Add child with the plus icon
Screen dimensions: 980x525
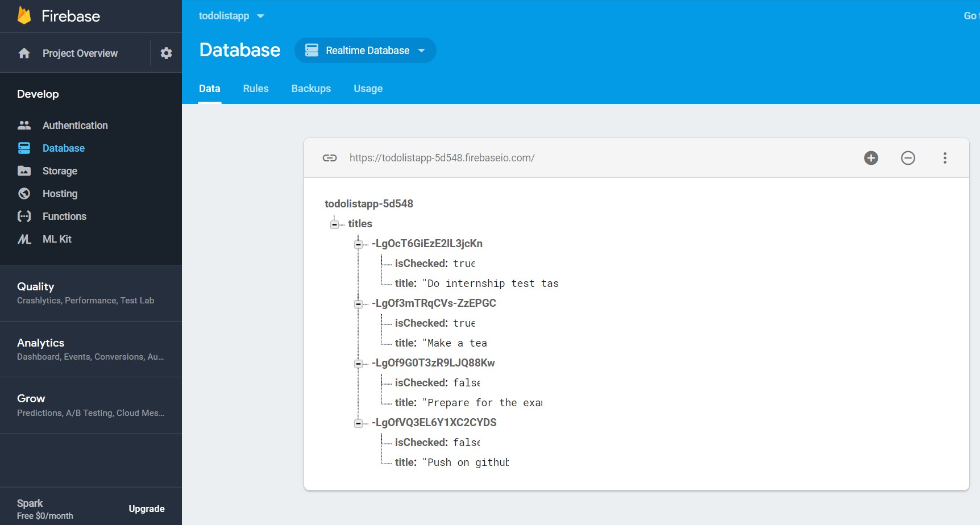871,158
